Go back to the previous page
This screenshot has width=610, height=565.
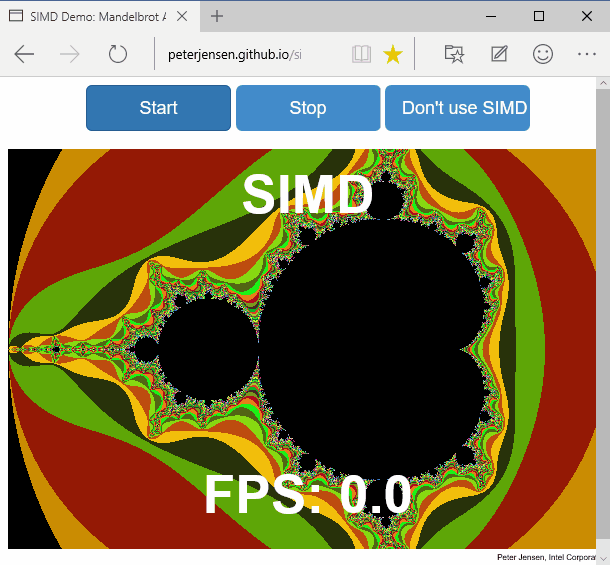(25, 54)
